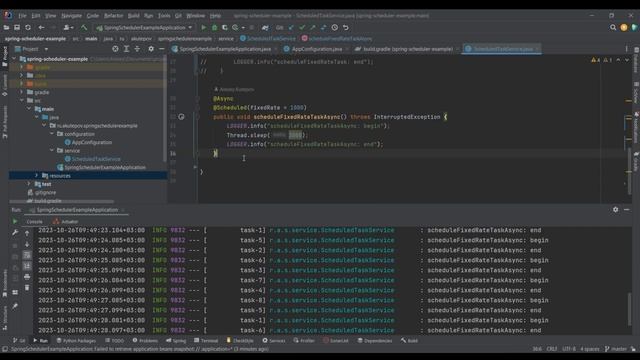Hide the Project panel with minus icon
640x360 pixels.
tap(162, 49)
